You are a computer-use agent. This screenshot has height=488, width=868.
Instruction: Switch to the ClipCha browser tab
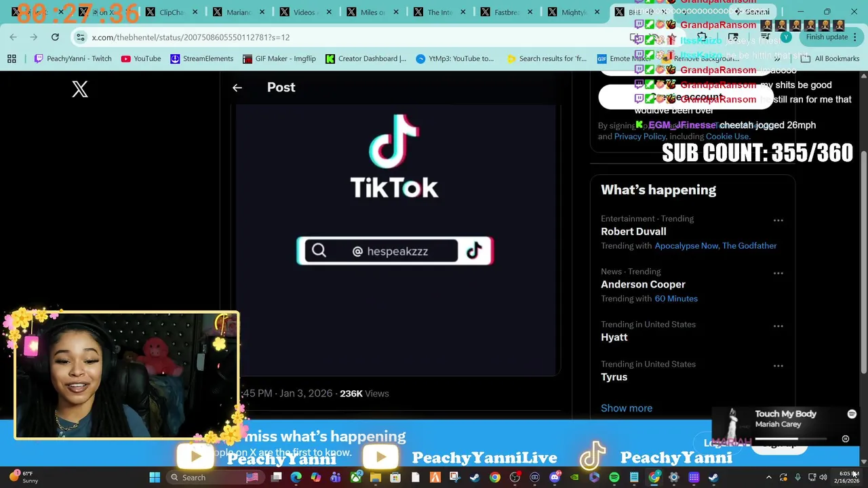(171, 12)
